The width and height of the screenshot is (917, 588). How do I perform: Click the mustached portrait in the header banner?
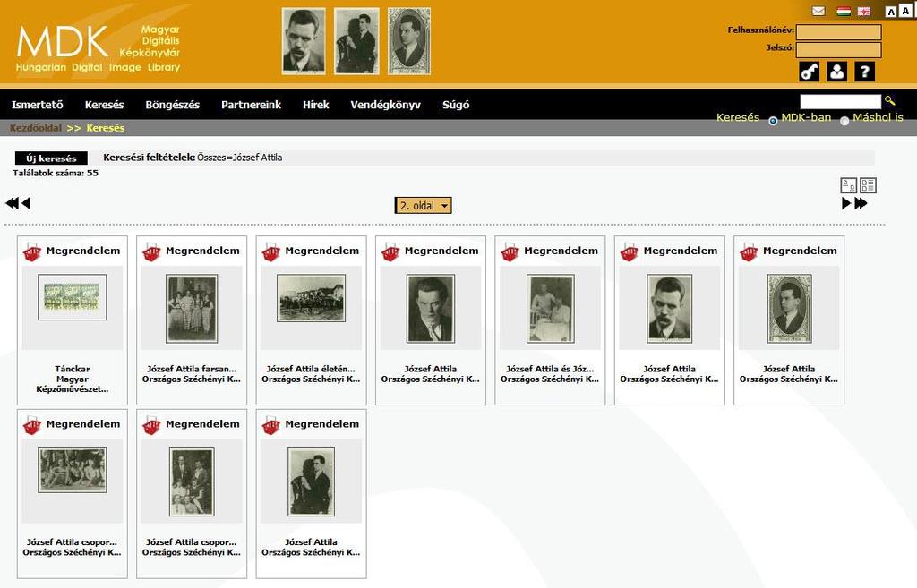tap(304, 41)
